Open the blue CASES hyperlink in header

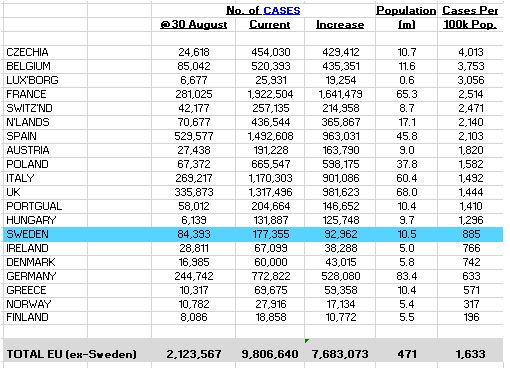[x=281, y=11]
